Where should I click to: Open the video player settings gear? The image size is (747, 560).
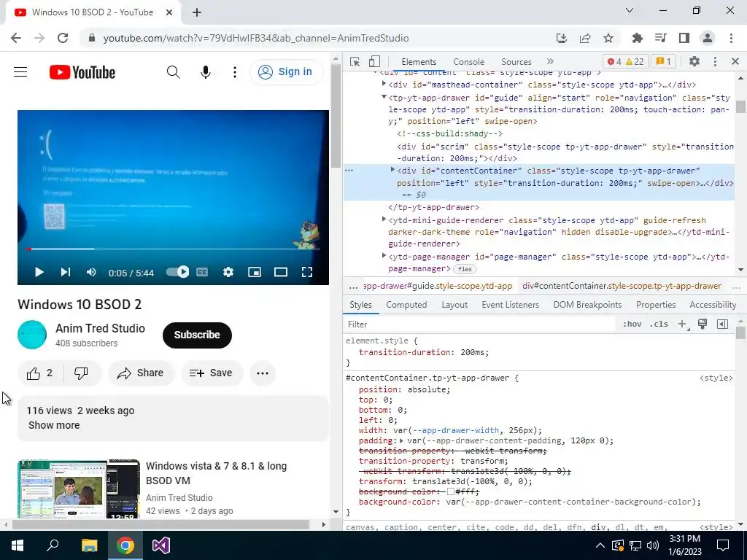point(228,272)
